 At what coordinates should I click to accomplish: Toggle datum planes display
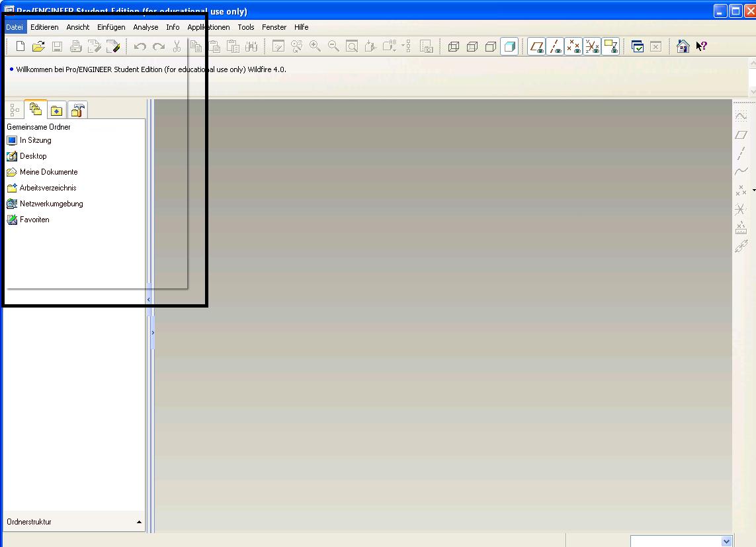coord(536,47)
